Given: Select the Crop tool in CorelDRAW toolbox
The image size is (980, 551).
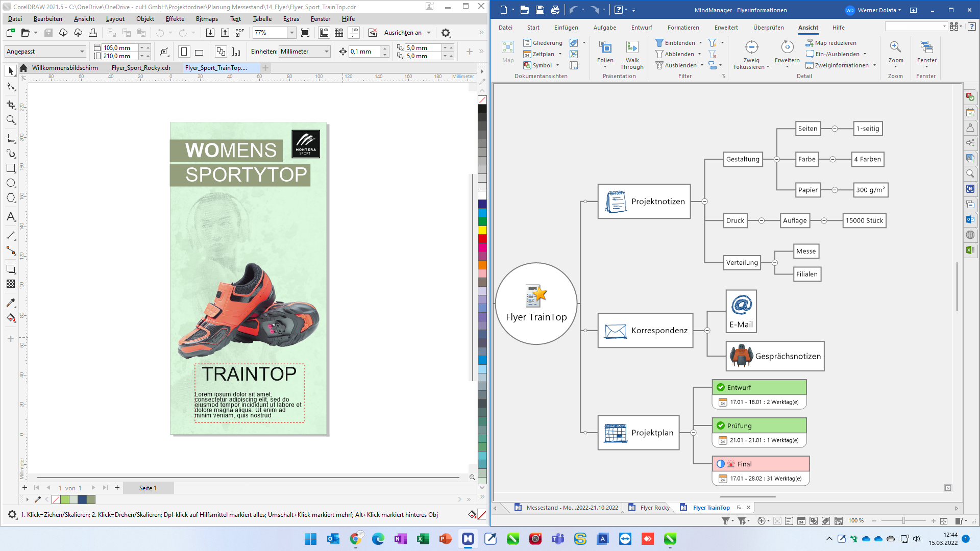Looking at the screenshot, I should pos(11,105).
